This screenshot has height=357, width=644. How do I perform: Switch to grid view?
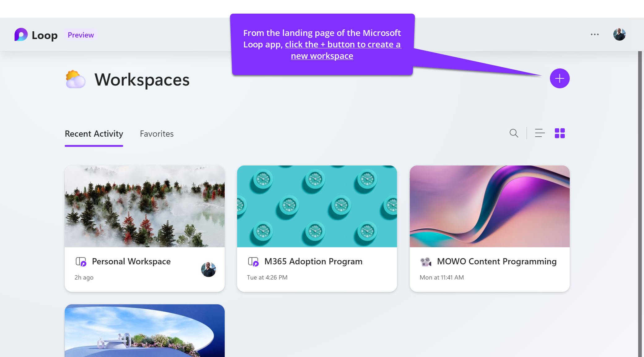click(x=560, y=133)
